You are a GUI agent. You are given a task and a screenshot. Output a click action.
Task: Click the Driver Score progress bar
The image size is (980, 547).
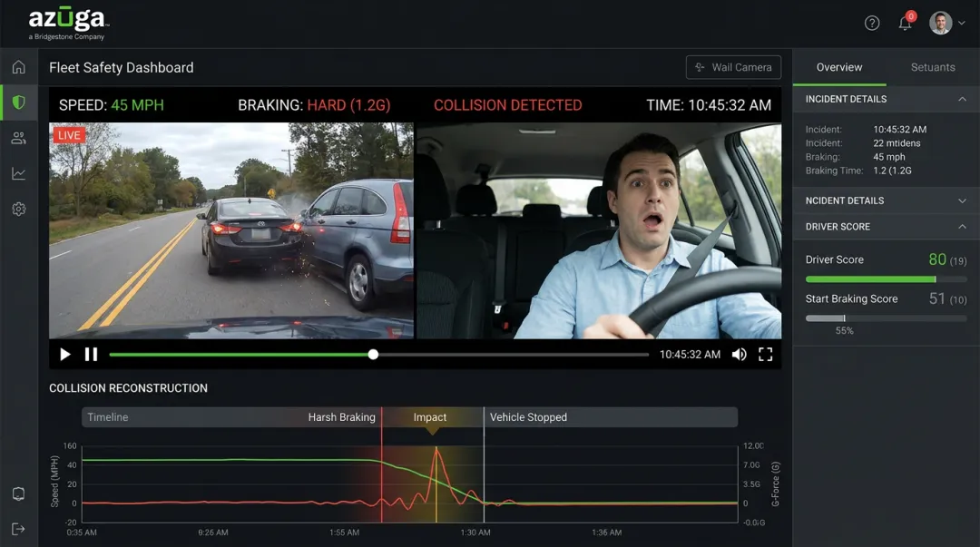(x=886, y=279)
